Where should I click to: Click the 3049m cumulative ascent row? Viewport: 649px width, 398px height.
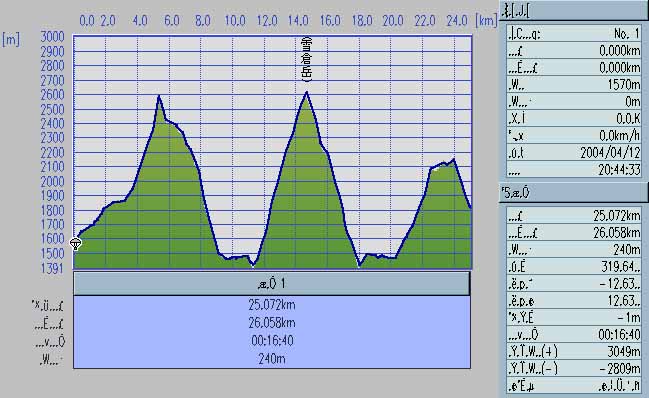(574, 352)
